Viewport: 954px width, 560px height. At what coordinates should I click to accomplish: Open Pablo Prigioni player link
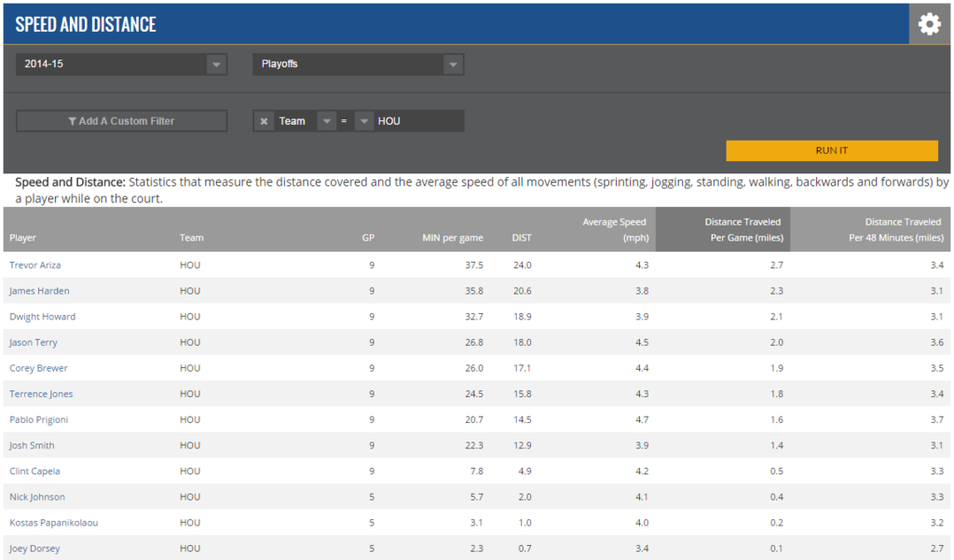click(x=38, y=419)
